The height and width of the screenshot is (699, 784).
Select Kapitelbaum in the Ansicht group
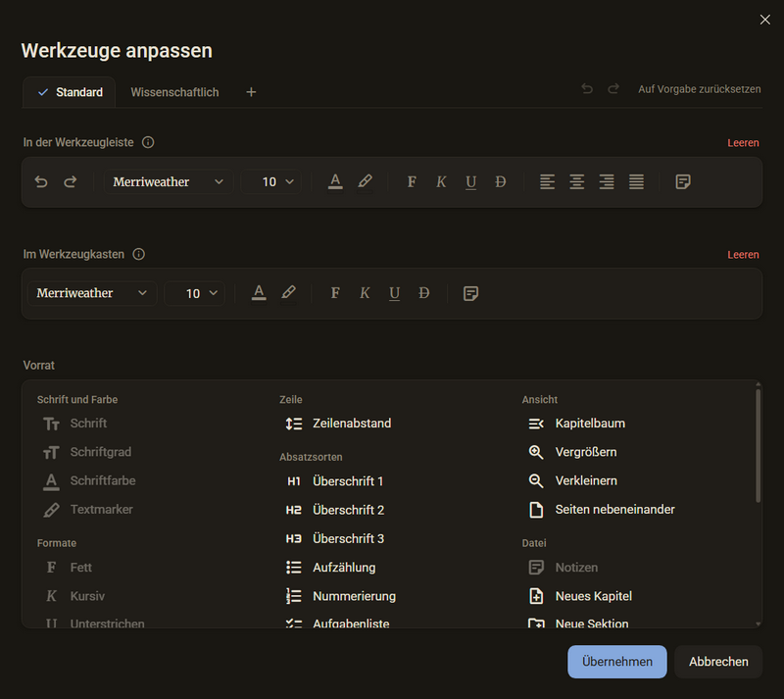[x=576, y=424]
